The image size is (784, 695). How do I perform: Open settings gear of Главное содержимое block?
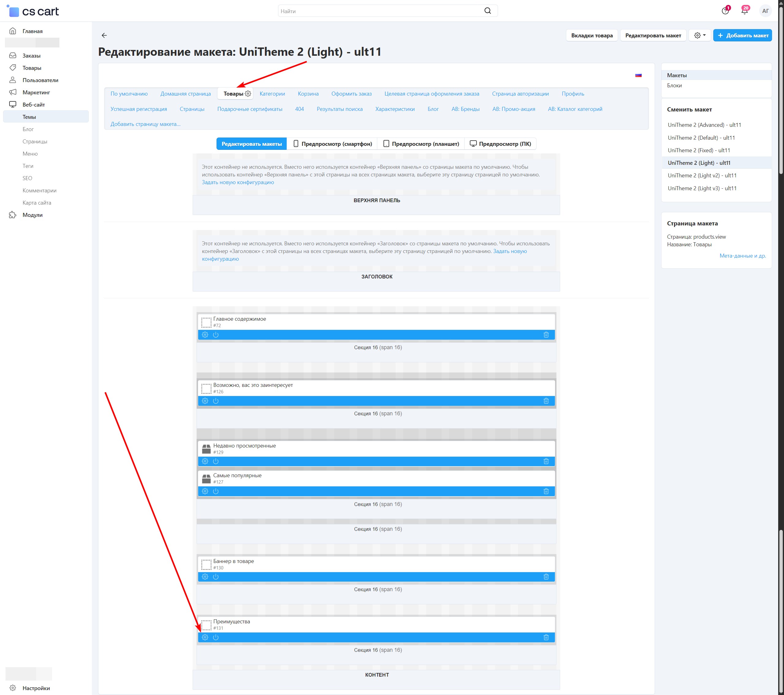click(x=205, y=334)
